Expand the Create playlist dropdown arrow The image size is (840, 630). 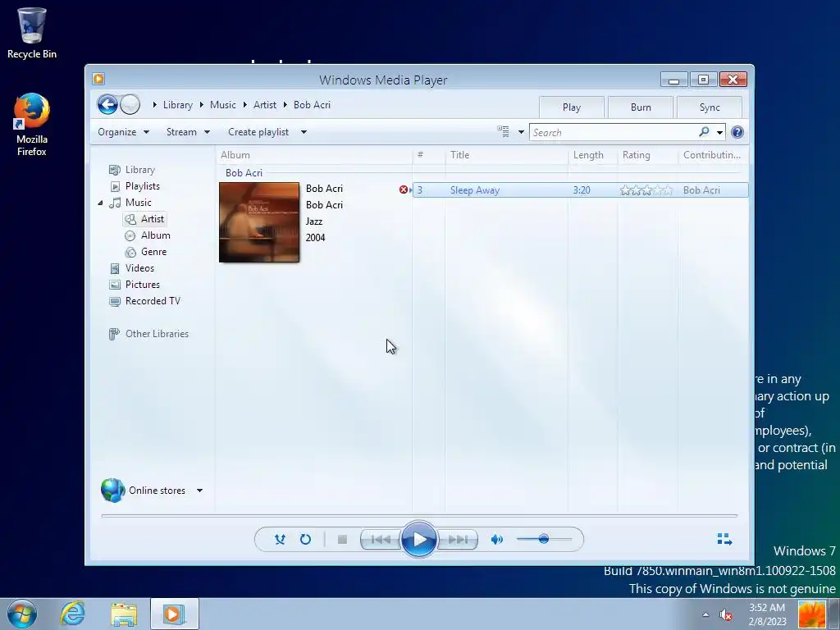click(x=304, y=132)
